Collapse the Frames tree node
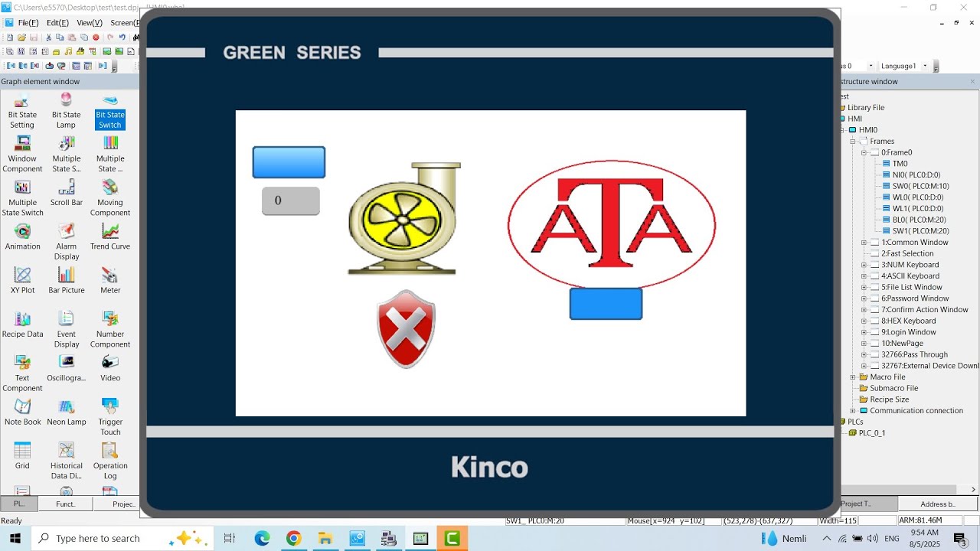The width and height of the screenshot is (980, 551). coord(853,141)
